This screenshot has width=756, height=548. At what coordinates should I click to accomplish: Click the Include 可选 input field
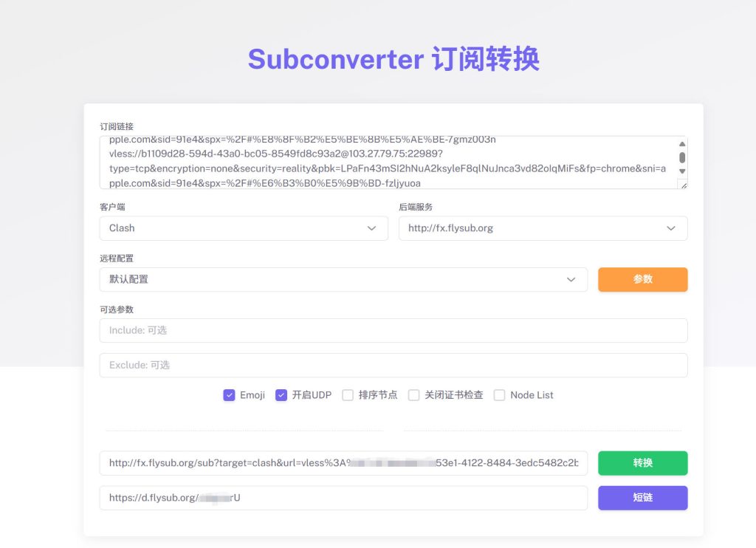(x=394, y=332)
